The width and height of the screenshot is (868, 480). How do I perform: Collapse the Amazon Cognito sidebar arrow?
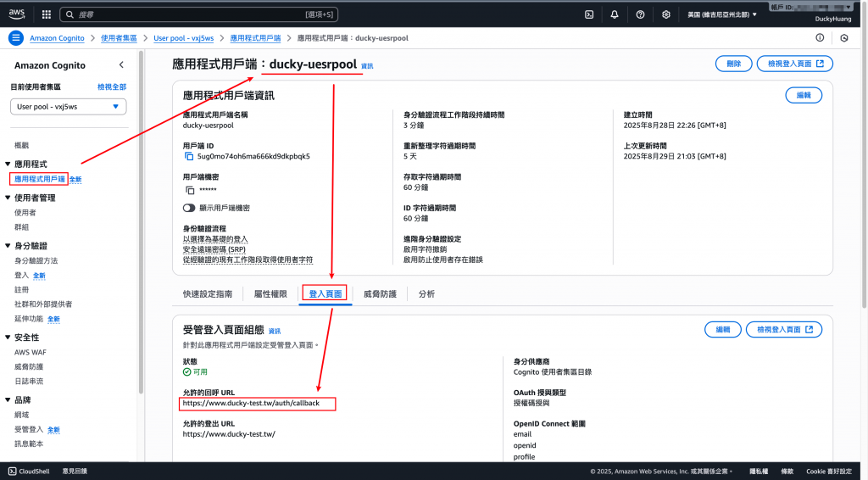point(121,64)
